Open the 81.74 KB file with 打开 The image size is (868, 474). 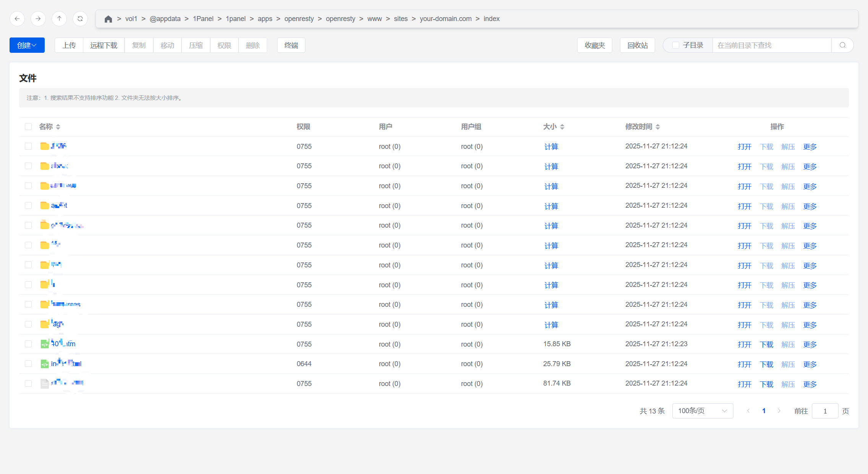[745, 384]
